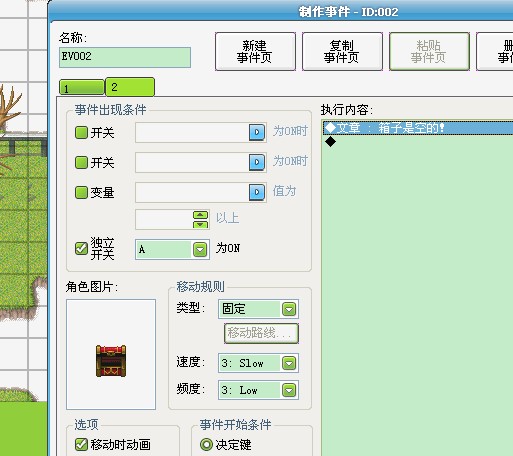Click the 复制事件页 button

click(342, 51)
